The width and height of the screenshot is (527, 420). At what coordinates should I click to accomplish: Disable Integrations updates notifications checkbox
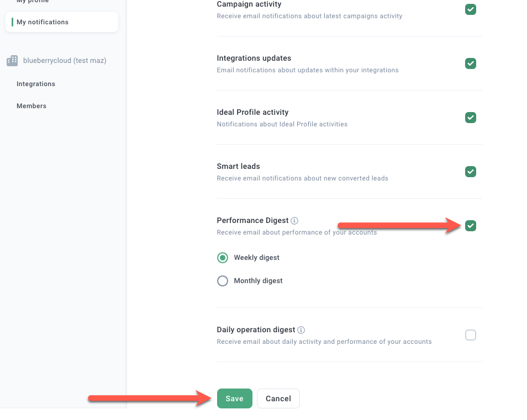point(470,63)
